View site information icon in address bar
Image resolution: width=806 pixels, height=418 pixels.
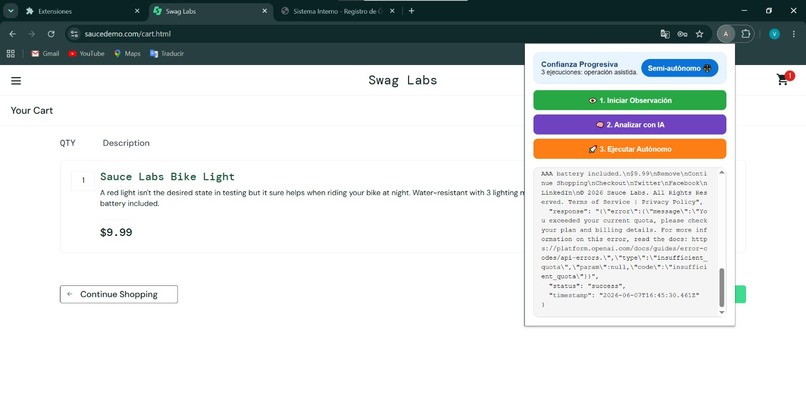tap(74, 34)
